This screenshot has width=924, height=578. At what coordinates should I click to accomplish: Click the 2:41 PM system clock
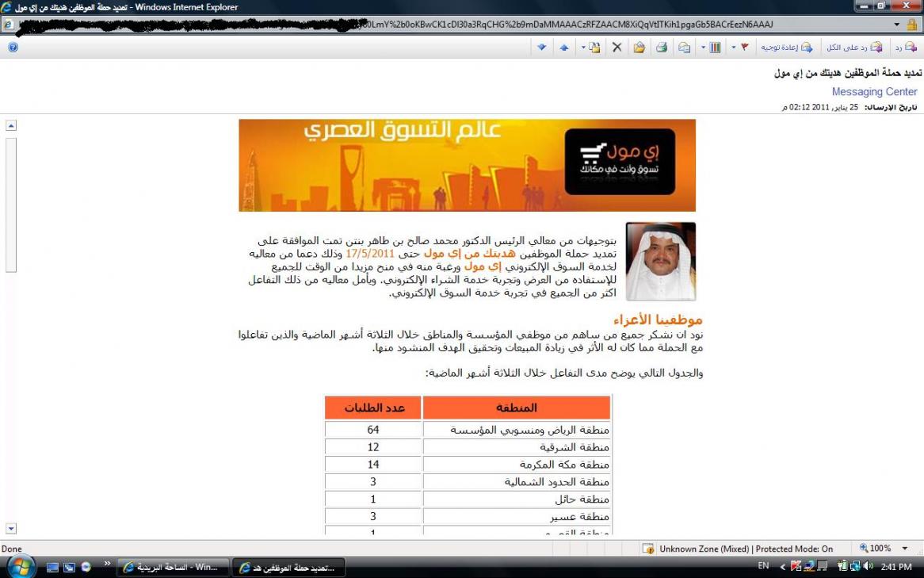pyautogui.click(x=896, y=567)
